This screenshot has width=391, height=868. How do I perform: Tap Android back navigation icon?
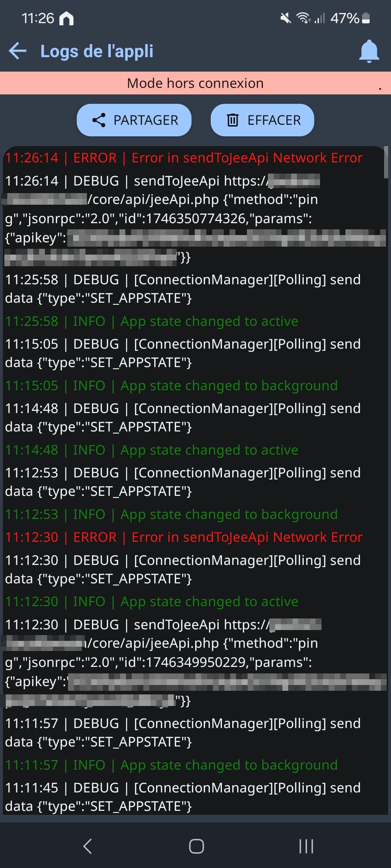(x=87, y=846)
